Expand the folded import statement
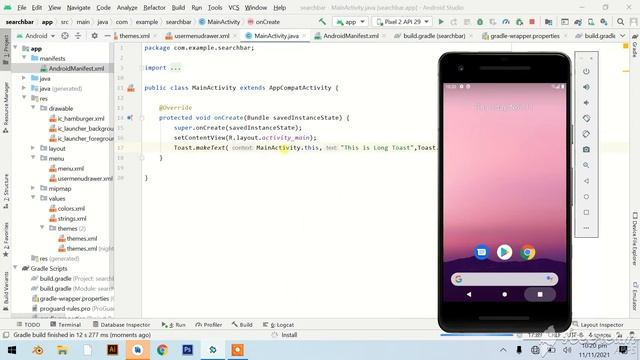Viewport: 640px width, 360px height. 176,68
